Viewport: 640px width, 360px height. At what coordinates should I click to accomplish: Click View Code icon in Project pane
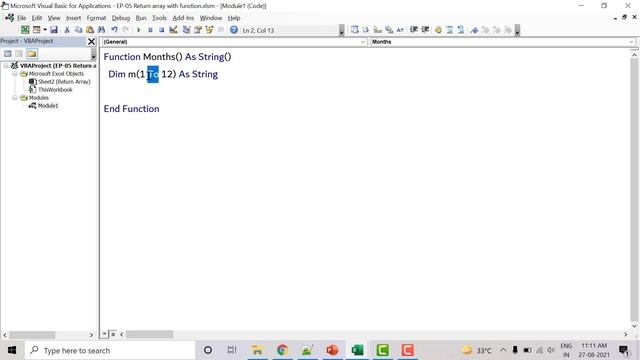pyautogui.click(x=8, y=53)
